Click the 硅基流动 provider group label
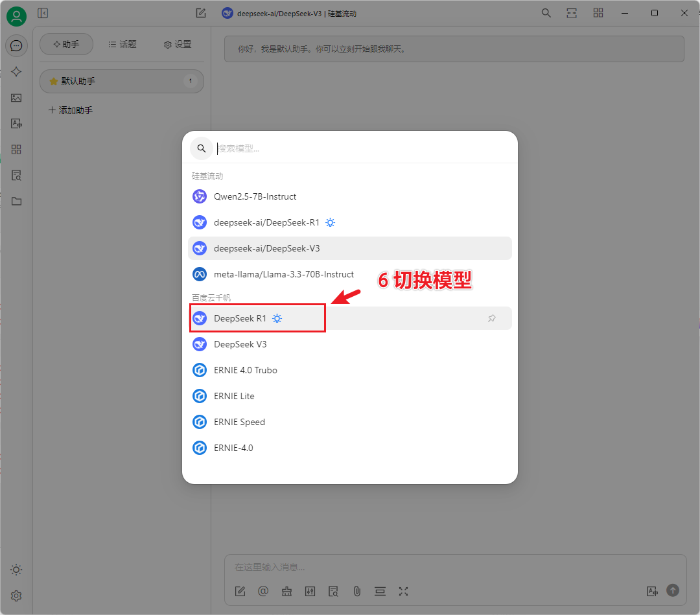 click(x=207, y=176)
